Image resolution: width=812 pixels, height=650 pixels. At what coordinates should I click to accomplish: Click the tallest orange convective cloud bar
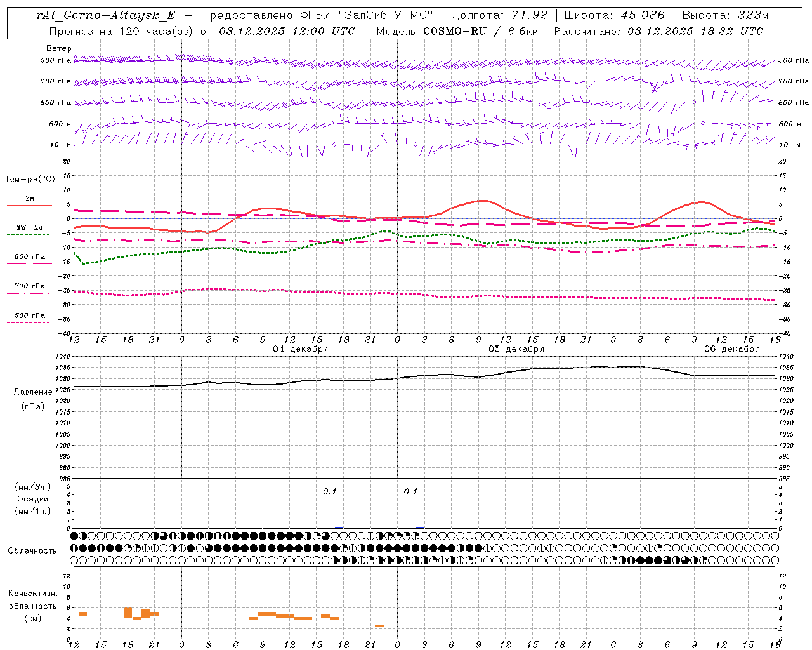point(128,613)
